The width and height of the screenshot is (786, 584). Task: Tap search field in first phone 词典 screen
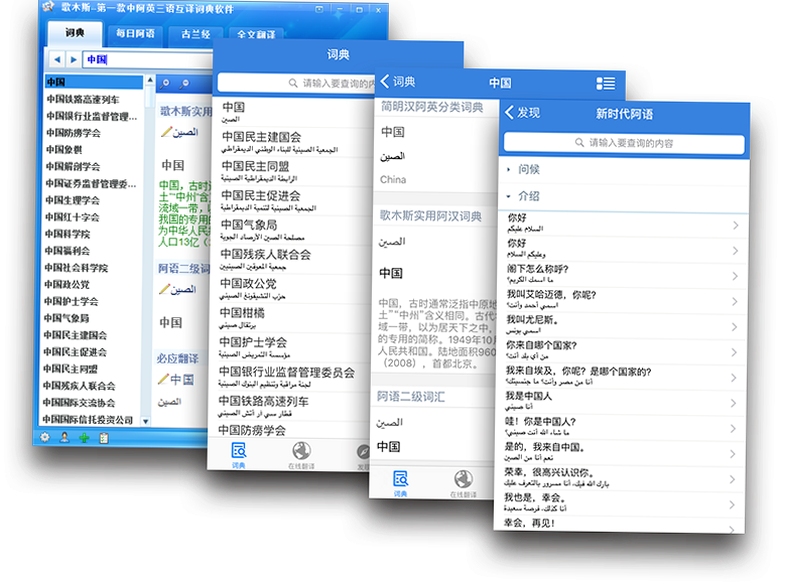[x=296, y=83]
